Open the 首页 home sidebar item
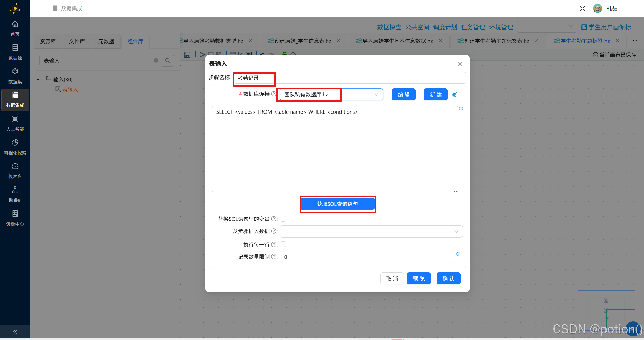 point(15,29)
